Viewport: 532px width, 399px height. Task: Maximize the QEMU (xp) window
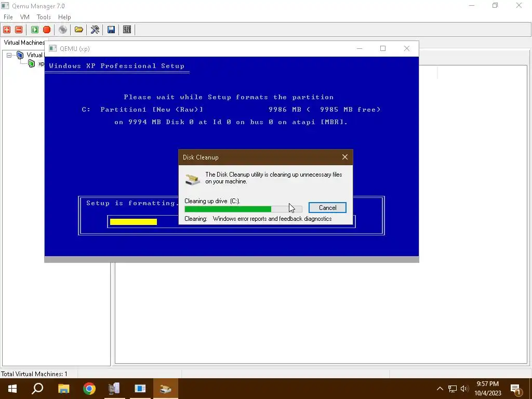pyautogui.click(x=383, y=48)
